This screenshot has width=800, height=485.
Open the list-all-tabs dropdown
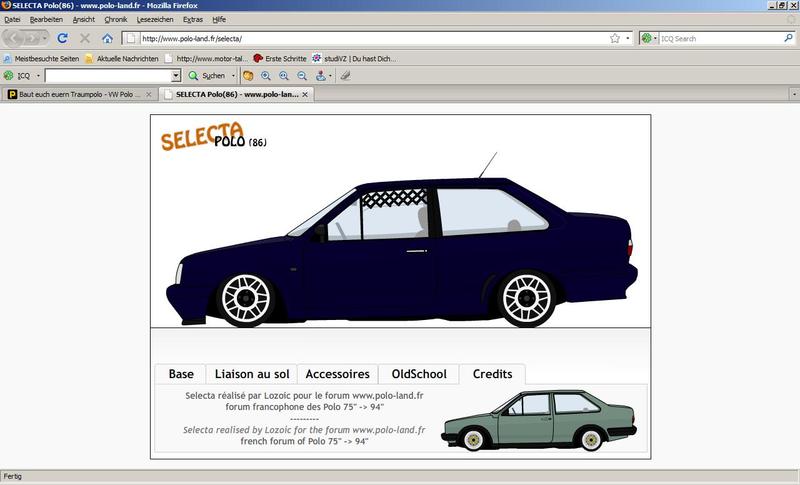pyautogui.click(x=794, y=94)
